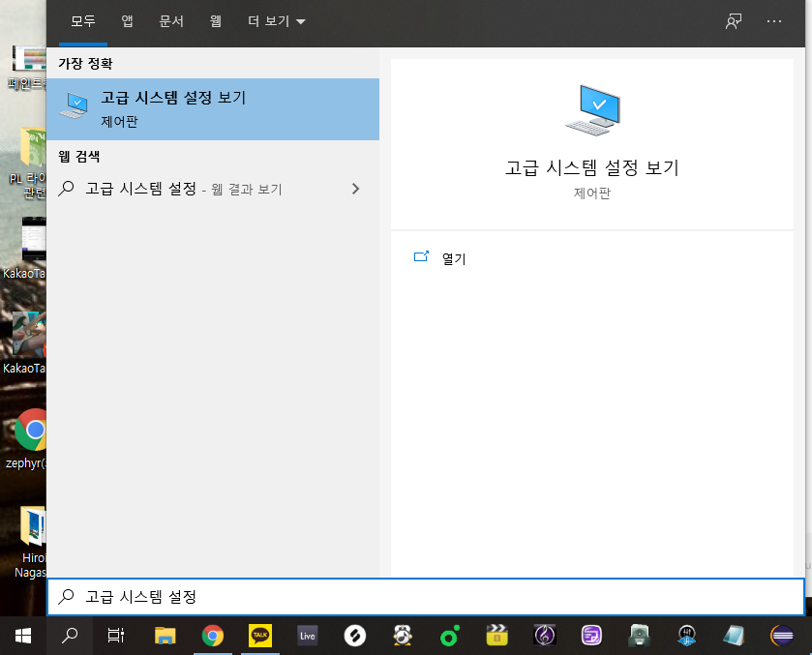
Task: Click the 웹 검색 section header
Action: point(79,156)
